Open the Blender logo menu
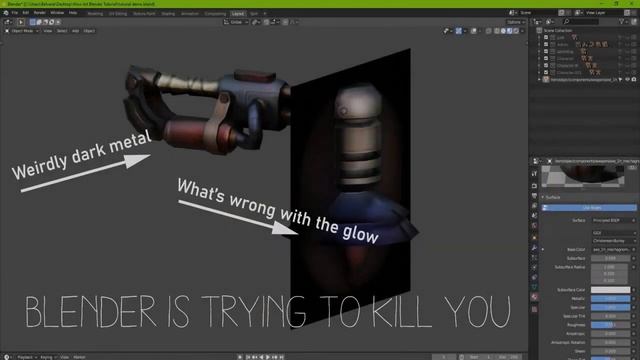 [6, 13]
